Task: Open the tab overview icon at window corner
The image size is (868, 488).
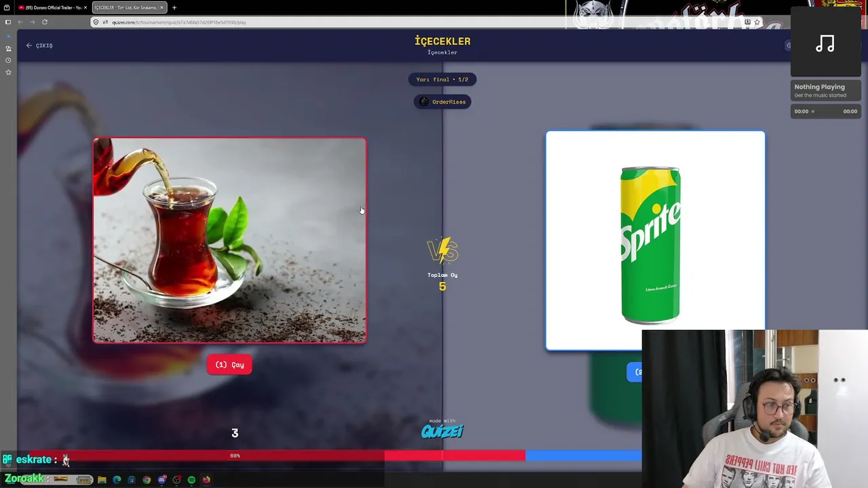Action: point(7,7)
